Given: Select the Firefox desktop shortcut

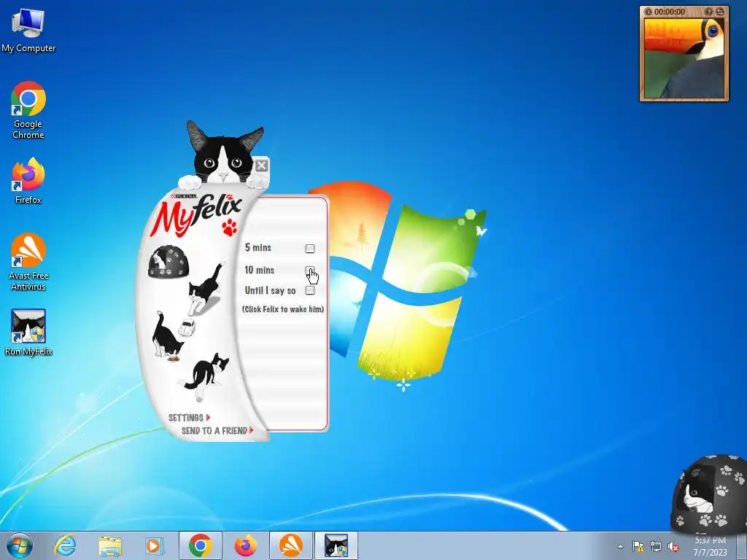Looking at the screenshot, I should pos(28,181).
